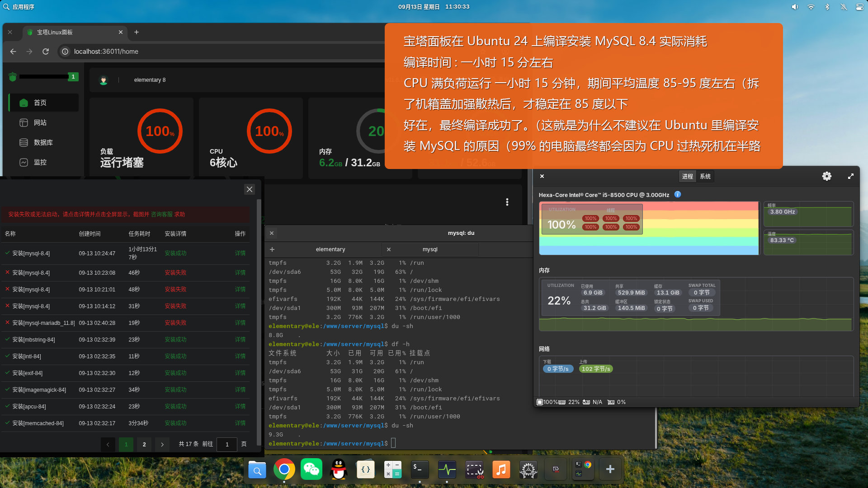This screenshot has height=488, width=868.
Task: Reload the localhost page
Action: coord(46,52)
